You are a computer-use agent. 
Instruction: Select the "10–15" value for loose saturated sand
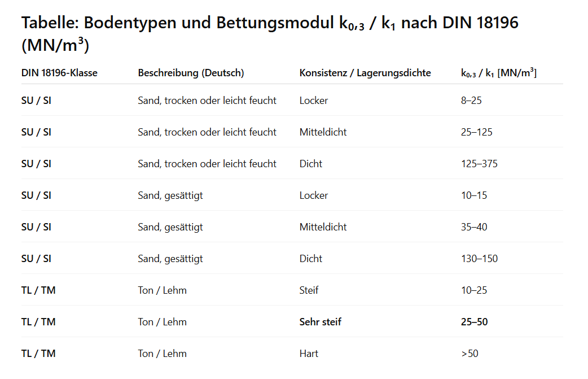pos(473,195)
